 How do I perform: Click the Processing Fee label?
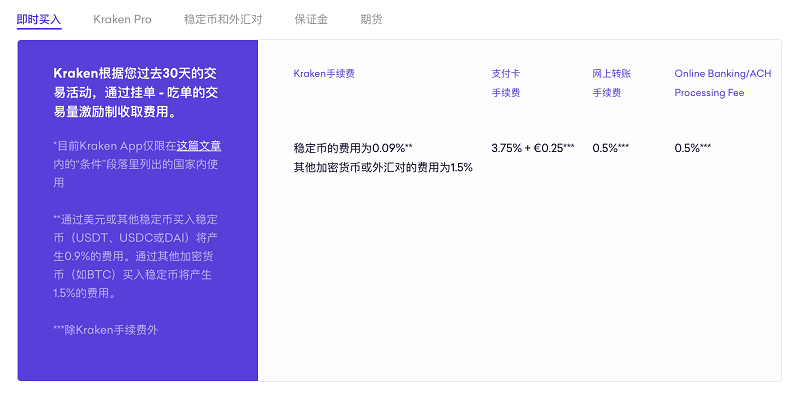point(709,93)
